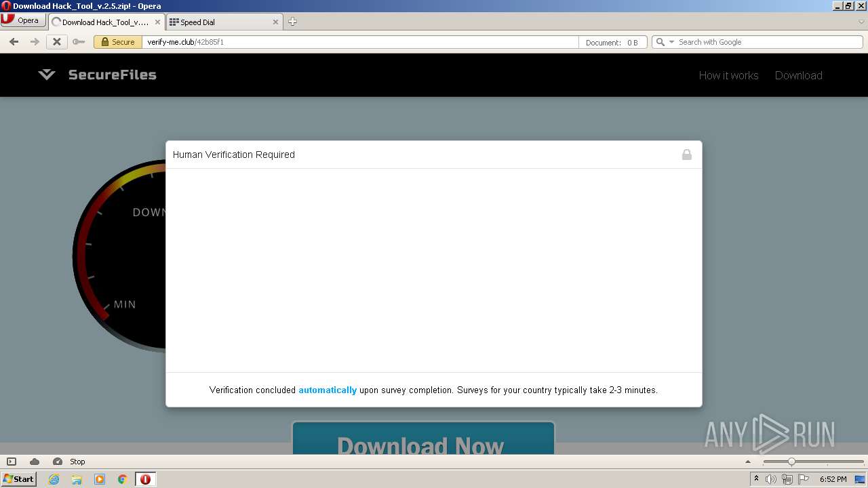Toggle the Opera panels icon in status bar
868x488 pixels.
[x=12, y=462]
